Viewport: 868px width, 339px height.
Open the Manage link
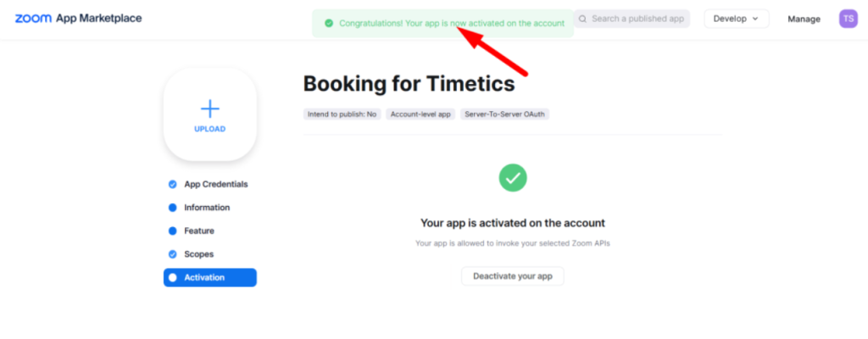[x=804, y=19]
